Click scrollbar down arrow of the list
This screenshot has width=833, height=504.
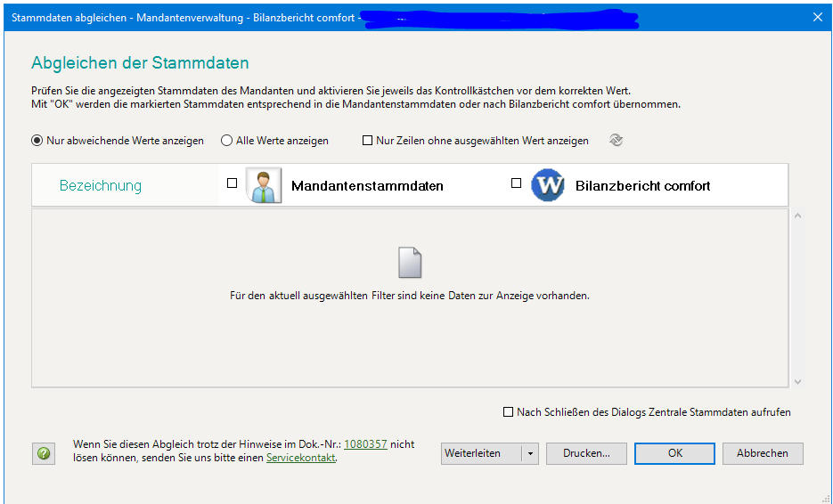tap(797, 382)
